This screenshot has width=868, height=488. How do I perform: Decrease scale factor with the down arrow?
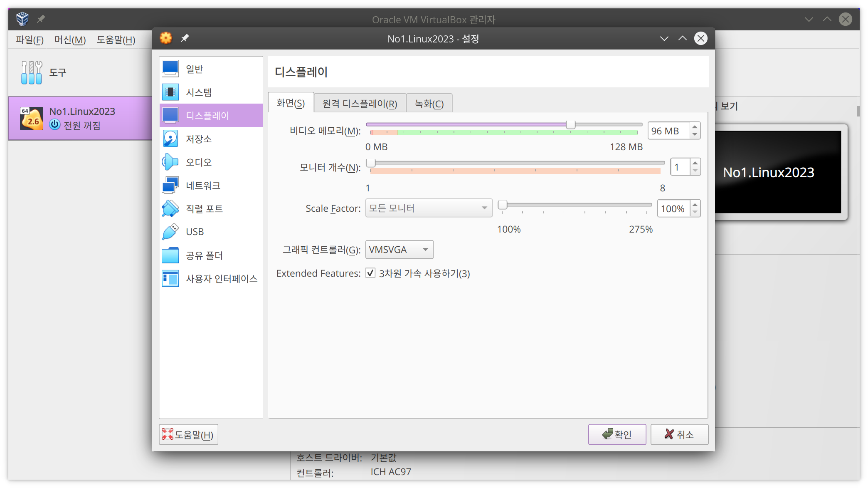695,213
